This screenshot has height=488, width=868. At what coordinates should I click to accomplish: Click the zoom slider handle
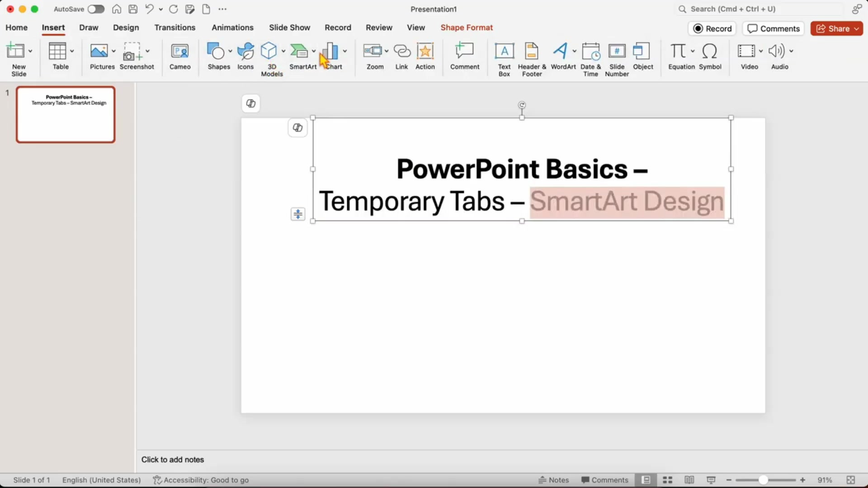(763, 480)
